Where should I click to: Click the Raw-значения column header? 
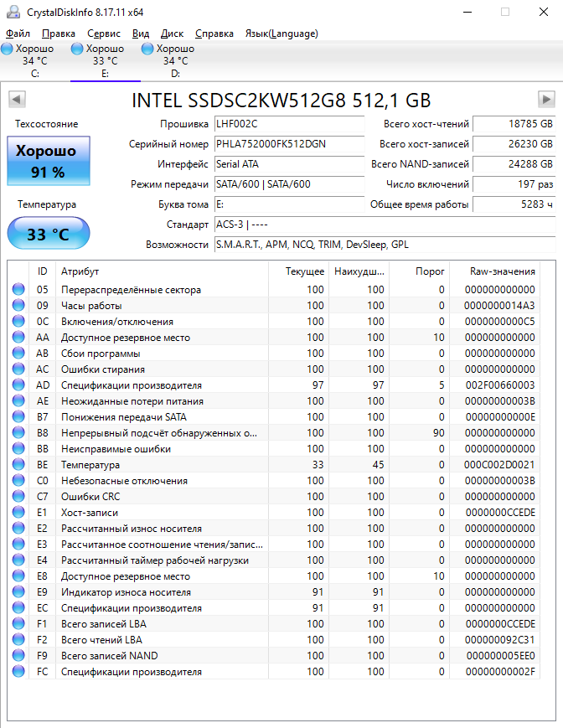coord(503,271)
